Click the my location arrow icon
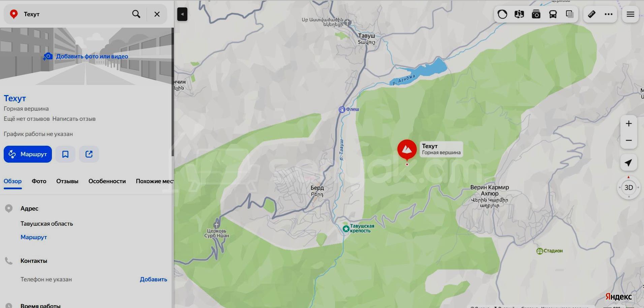 (628, 163)
